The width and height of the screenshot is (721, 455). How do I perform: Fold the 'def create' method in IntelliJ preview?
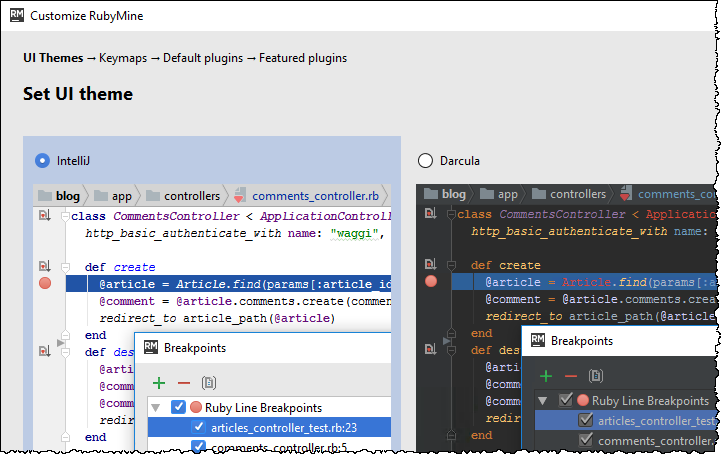63,268
